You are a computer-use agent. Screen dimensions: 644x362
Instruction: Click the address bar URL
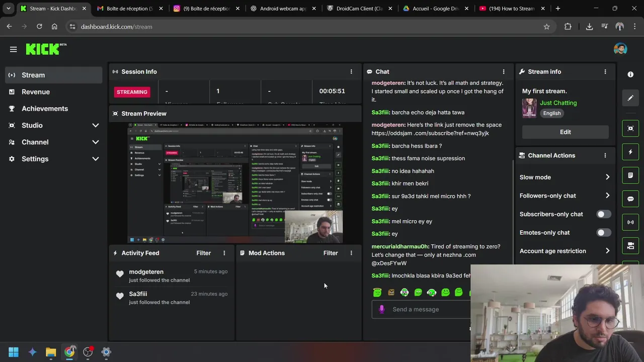pyautogui.click(x=116, y=27)
